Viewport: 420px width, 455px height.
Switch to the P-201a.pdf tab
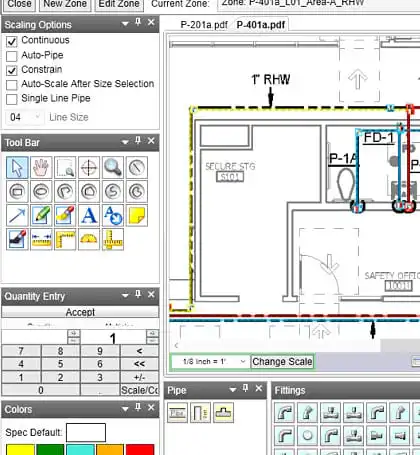tap(204, 25)
